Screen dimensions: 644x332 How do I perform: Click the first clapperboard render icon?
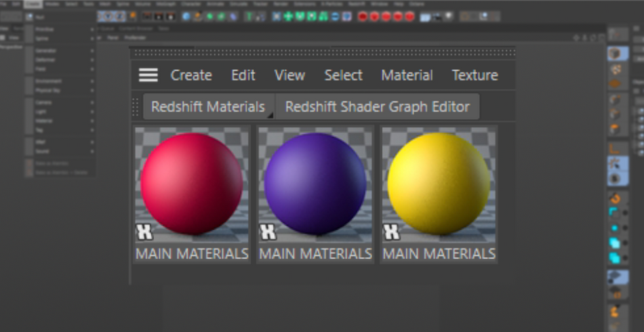147,16
